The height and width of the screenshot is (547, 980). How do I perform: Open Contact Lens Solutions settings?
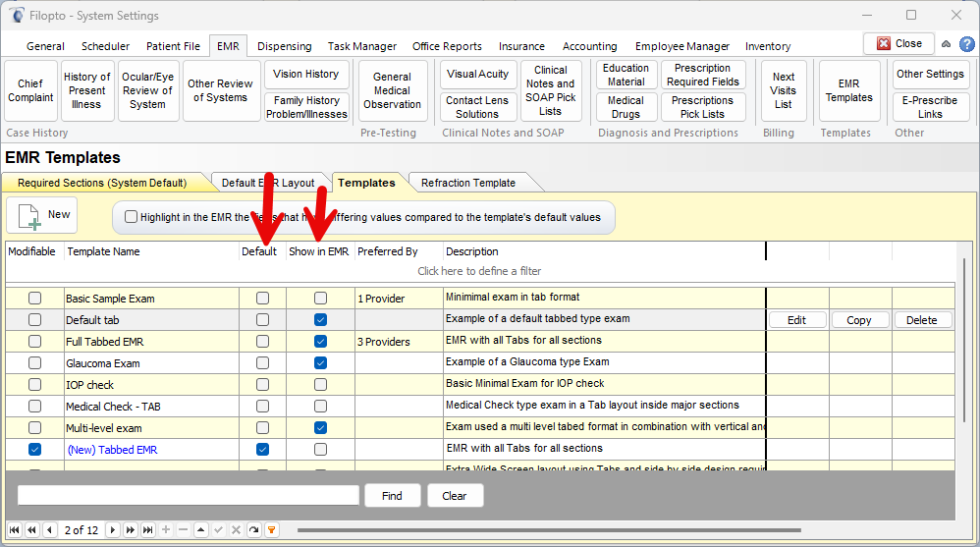[x=477, y=107]
